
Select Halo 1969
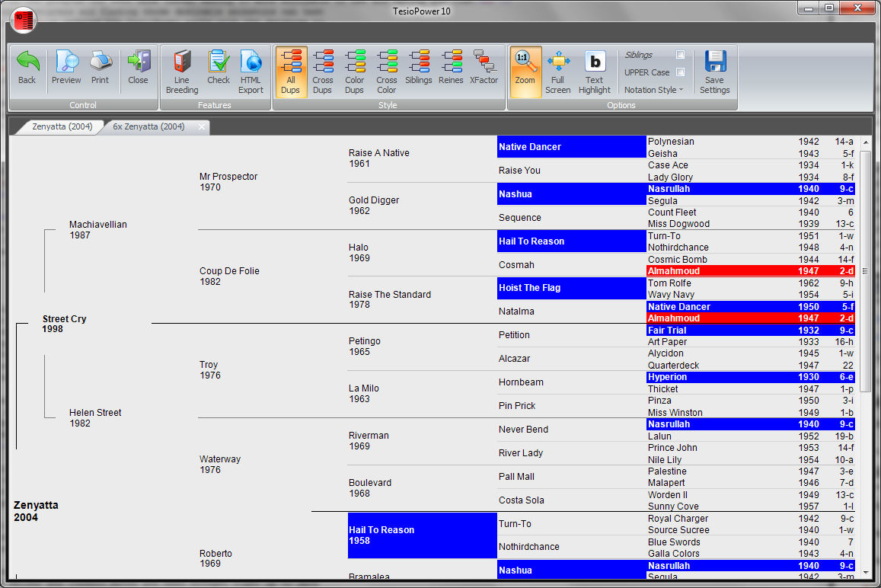(x=359, y=252)
